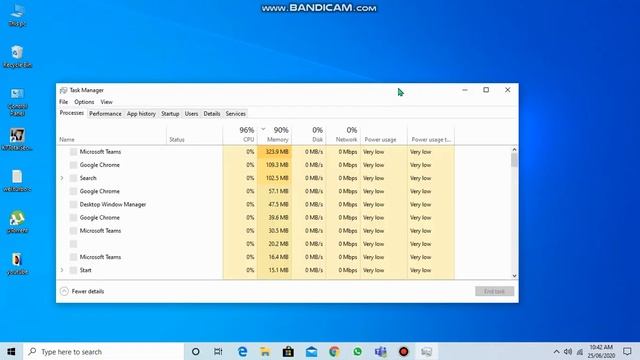Sort processes by the CPU column header
Viewport: 640px width, 360px height.
240,134
